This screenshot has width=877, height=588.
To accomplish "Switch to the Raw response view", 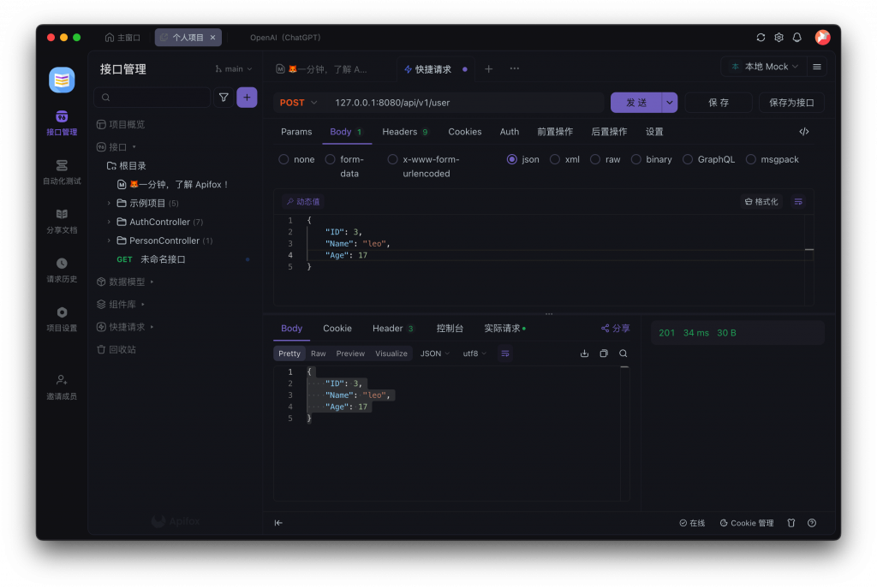I will coord(319,353).
